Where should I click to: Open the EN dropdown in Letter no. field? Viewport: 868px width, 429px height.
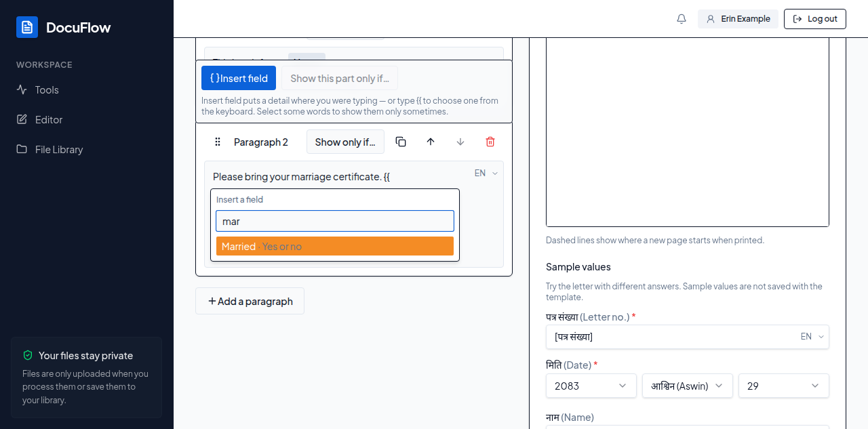812,336
